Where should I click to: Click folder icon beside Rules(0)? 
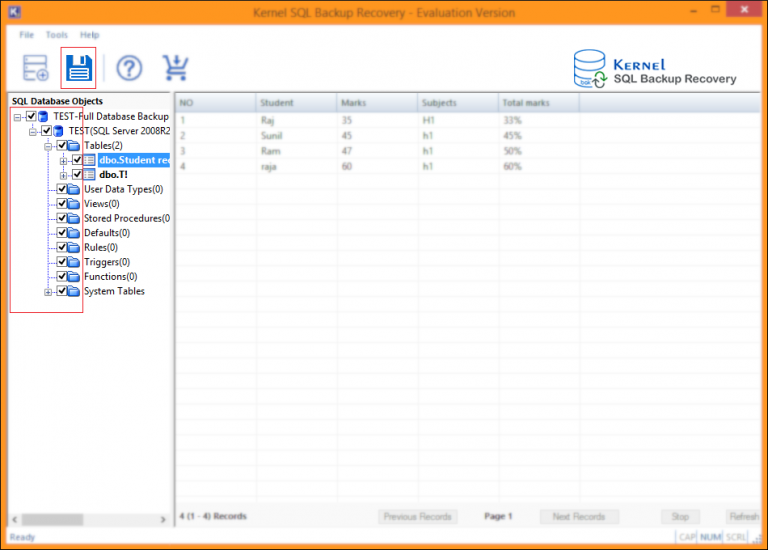point(74,247)
